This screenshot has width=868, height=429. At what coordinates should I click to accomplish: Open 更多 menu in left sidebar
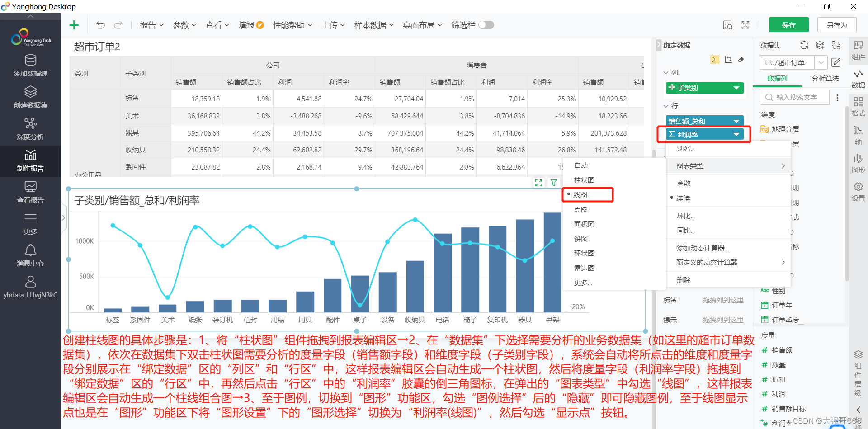30,224
